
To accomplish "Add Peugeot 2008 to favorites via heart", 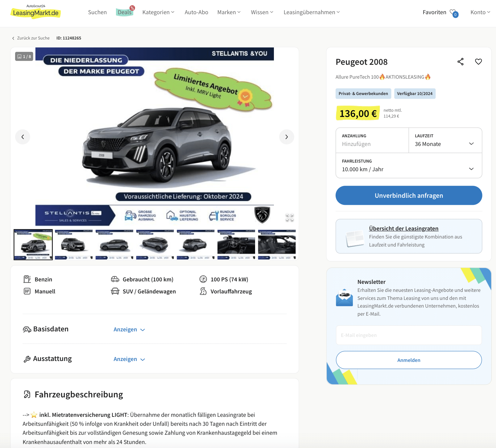I will (478, 62).
